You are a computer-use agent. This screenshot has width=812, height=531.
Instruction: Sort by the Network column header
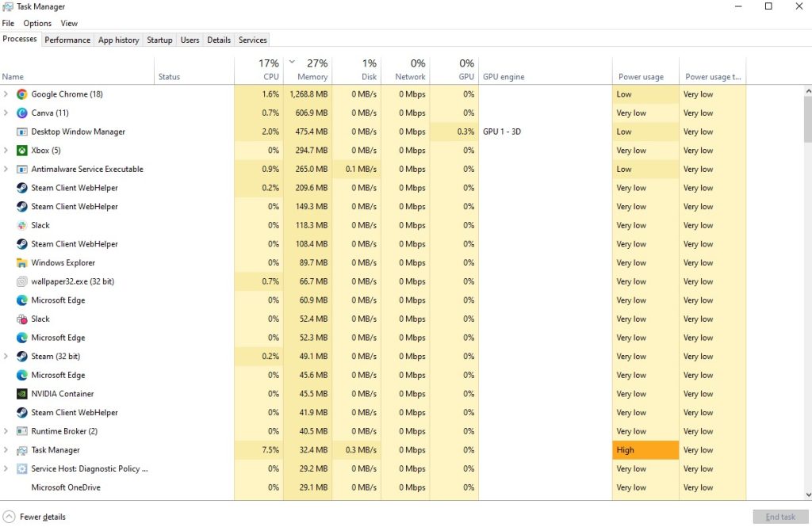click(405, 71)
